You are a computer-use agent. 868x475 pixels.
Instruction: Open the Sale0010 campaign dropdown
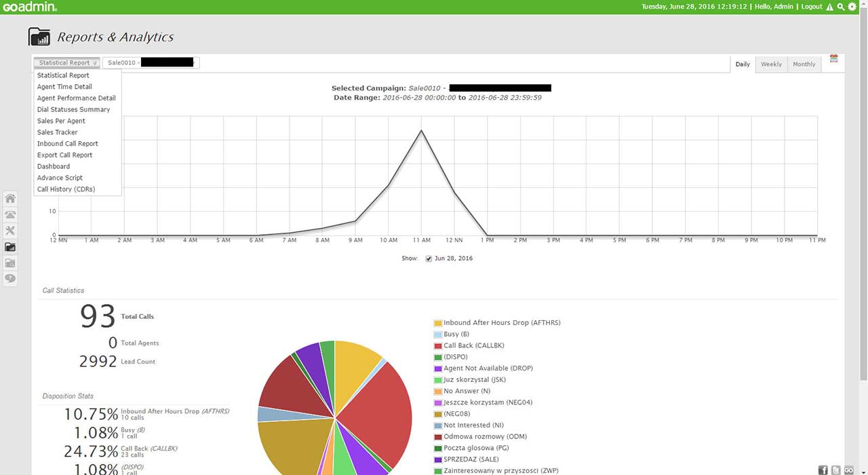pyautogui.click(x=151, y=62)
